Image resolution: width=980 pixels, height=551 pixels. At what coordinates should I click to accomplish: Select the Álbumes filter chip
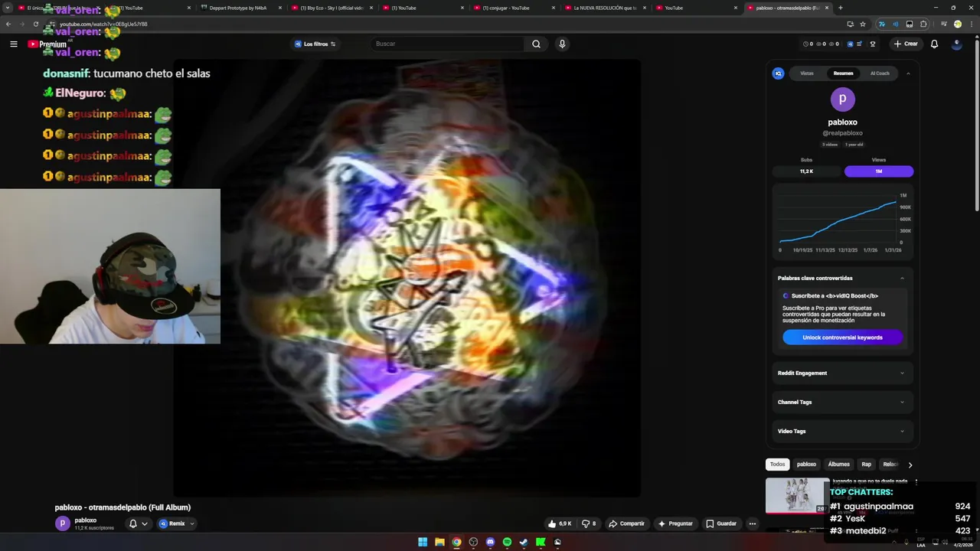click(838, 465)
